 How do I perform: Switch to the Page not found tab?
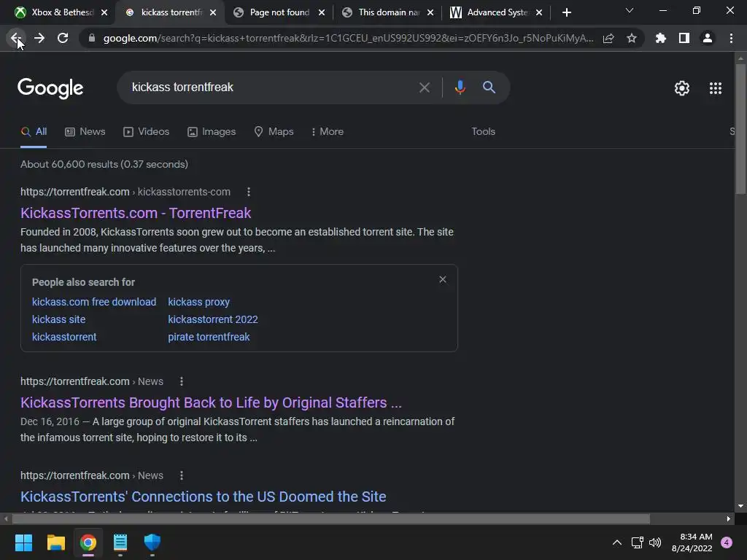coord(279,12)
